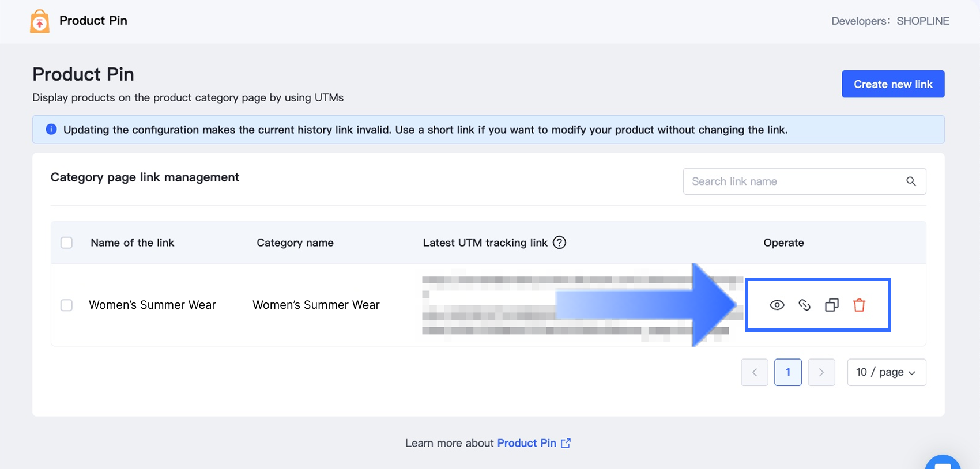This screenshot has height=469, width=980.
Task: Focus the Search link name field
Action: click(x=793, y=181)
